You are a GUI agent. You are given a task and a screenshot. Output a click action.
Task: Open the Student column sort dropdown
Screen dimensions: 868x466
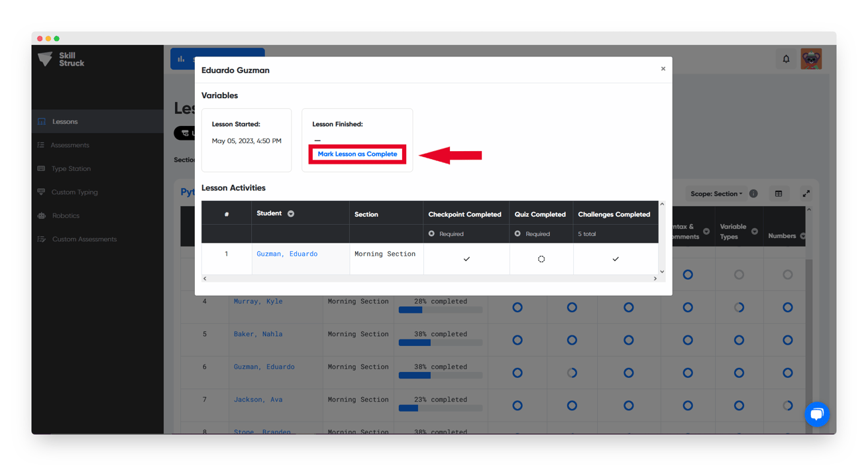point(291,214)
